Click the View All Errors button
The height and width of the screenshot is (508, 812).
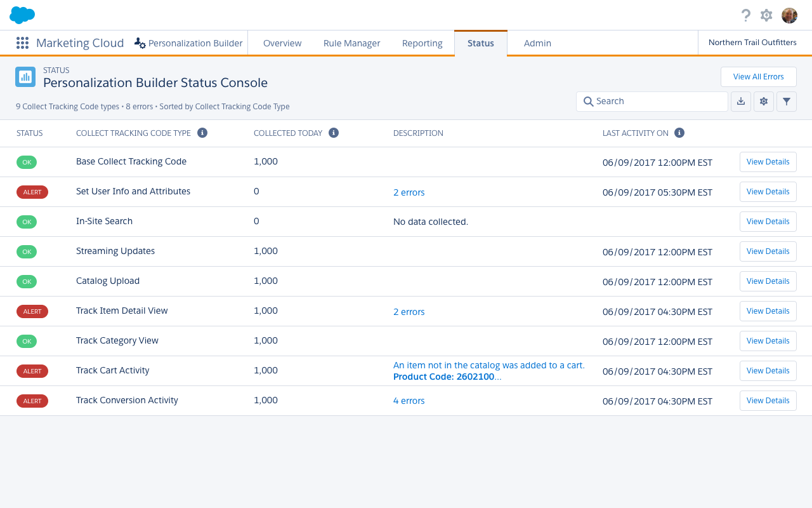pyautogui.click(x=759, y=77)
